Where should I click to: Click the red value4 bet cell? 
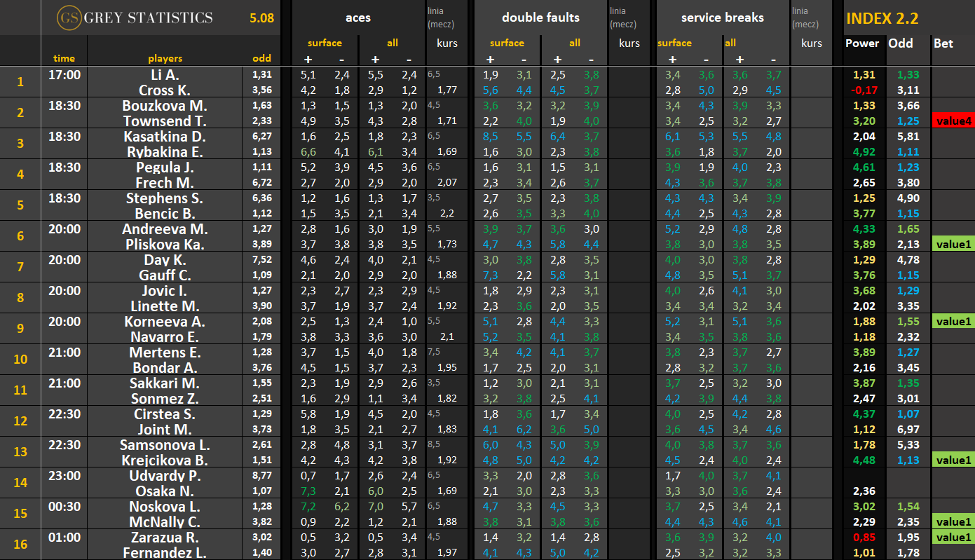(953, 121)
